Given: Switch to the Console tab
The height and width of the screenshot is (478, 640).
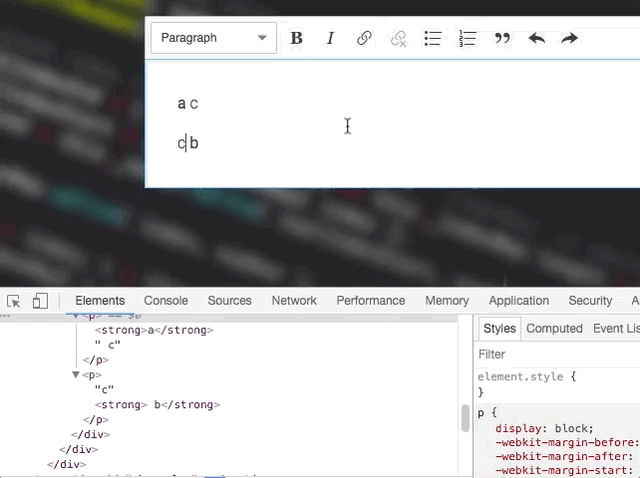Looking at the screenshot, I should click(x=166, y=301).
